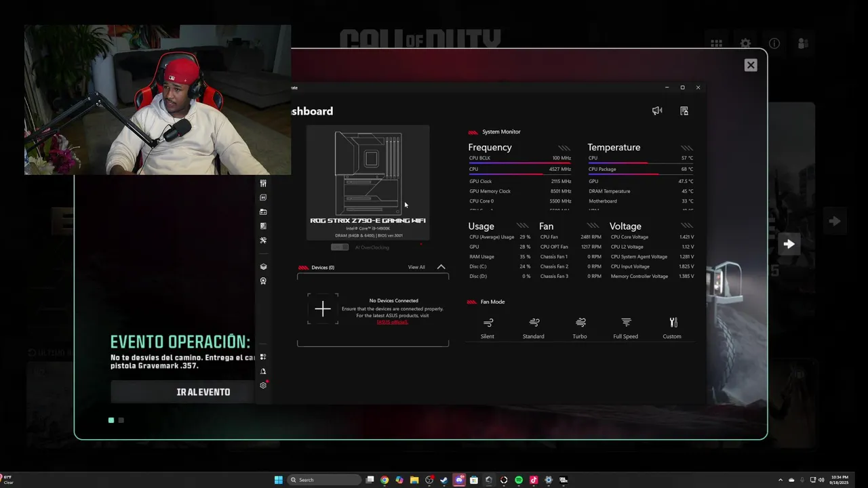Open the Armoury Crate settings gear
Image resolution: width=868 pixels, height=488 pixels.
point(263,385)
